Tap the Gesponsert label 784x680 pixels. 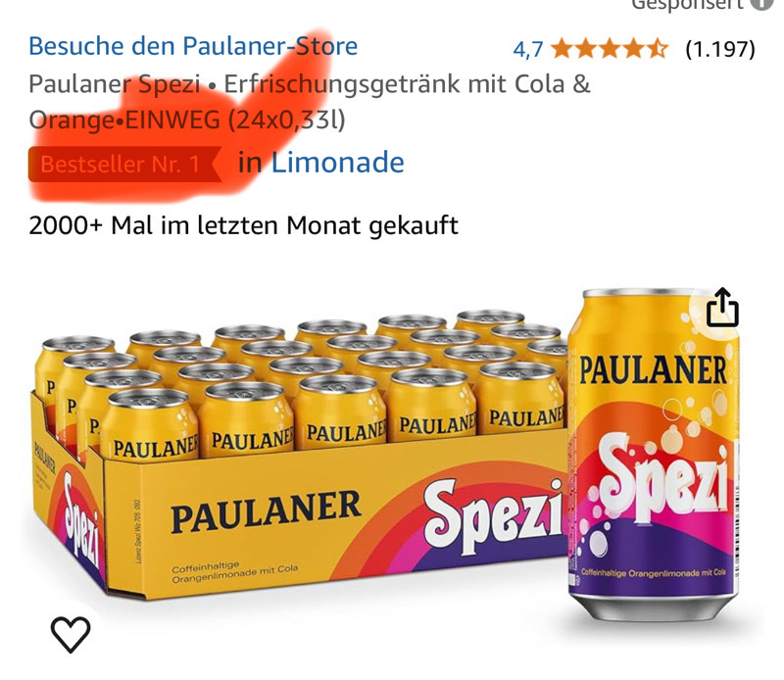click(x=688, y=4)
